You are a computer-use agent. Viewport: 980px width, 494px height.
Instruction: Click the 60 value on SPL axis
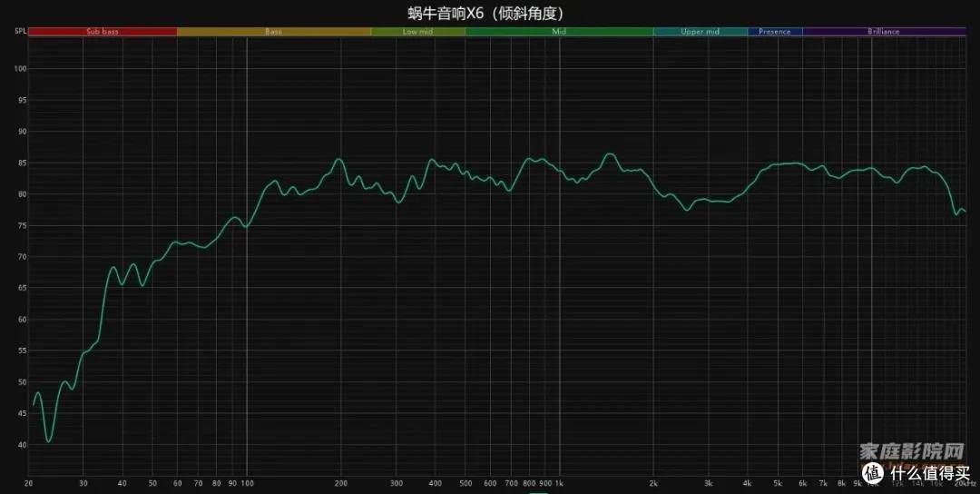(x=23, y=320)
